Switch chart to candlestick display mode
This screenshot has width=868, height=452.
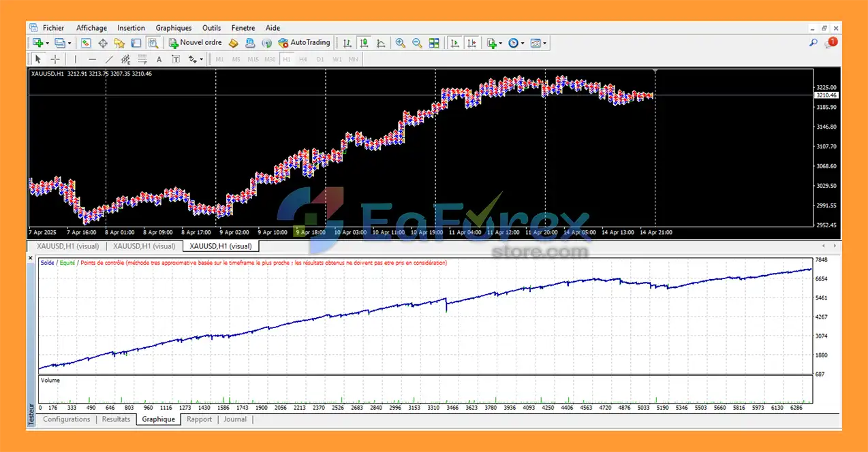tap(364, 43)
